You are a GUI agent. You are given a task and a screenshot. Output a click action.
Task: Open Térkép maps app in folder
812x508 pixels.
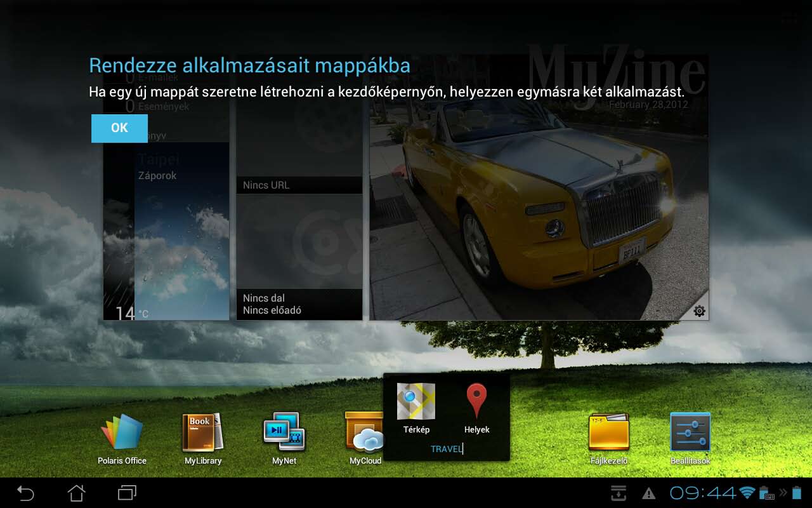[416, 408]
